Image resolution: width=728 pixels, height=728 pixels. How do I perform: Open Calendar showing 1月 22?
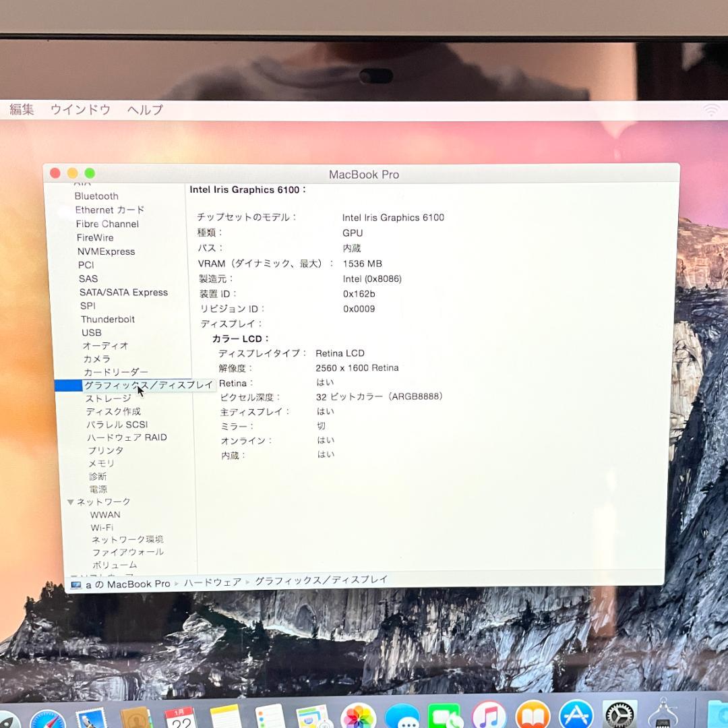coord(178,721)
